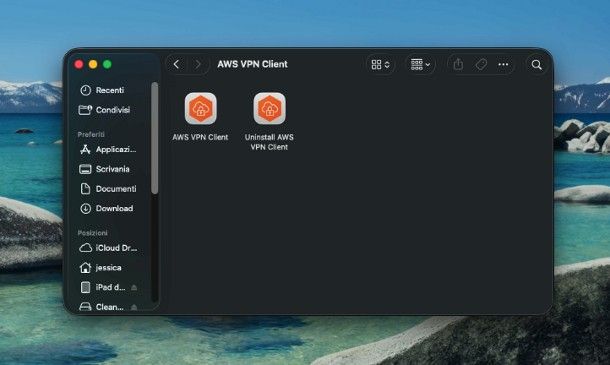The image size is (610, 365).
Task: Open Scrivania in the sidebar
Action: point(104,169)
